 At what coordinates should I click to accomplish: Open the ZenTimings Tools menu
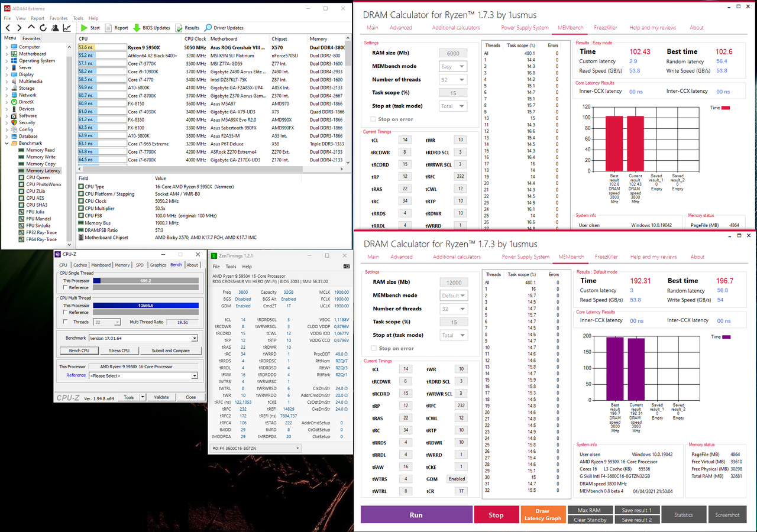pos(231,267)
